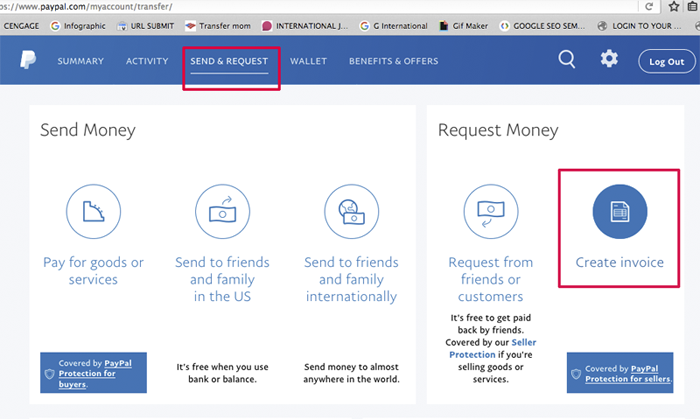
Task: Click the Request Money heading
Action: coord(498,130)
